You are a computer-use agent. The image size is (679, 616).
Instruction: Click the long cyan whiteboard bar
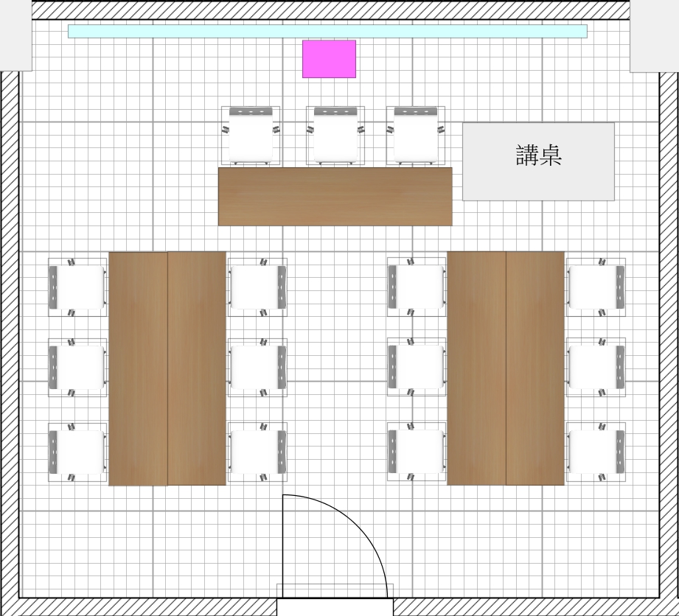pyautogui.click(x=327, y=31)
